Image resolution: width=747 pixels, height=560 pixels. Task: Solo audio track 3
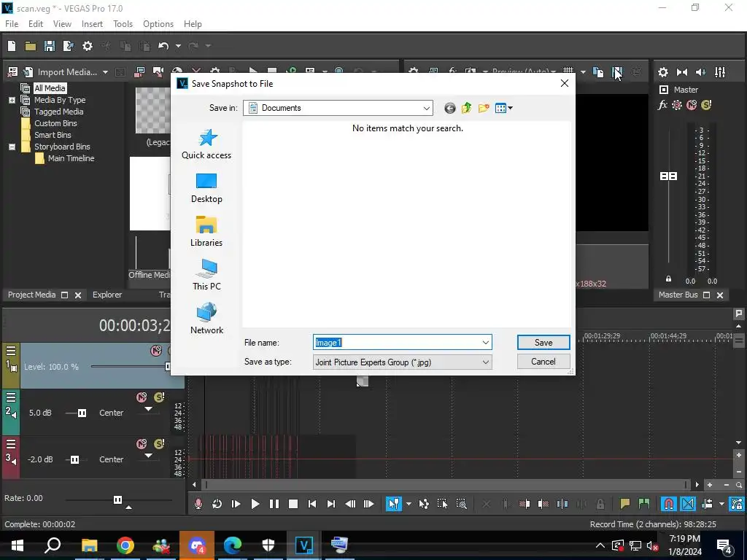point(159,444)
